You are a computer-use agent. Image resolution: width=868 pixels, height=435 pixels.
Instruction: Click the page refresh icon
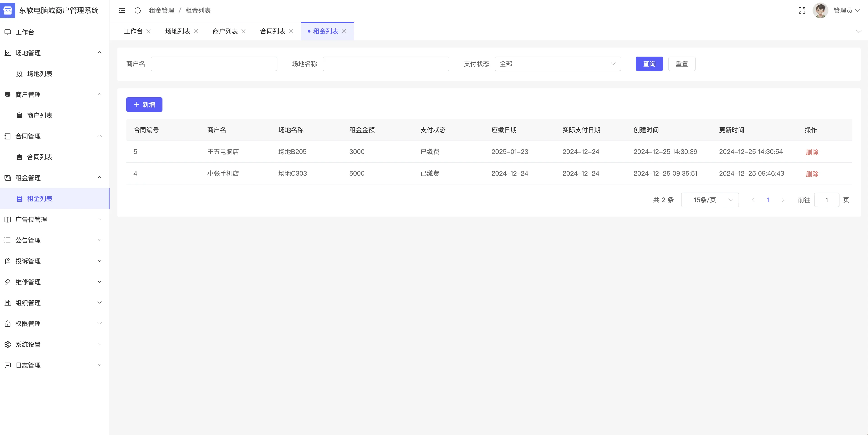(x=138, y=10)
